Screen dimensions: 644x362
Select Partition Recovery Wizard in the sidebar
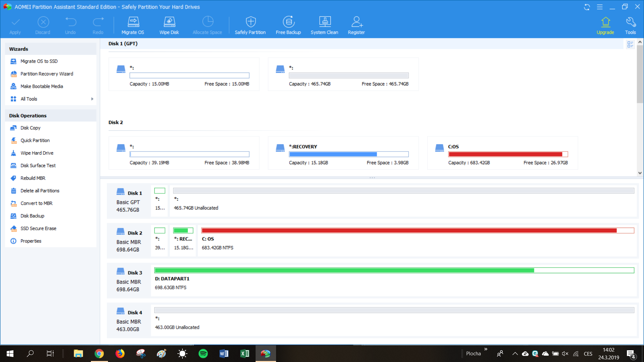(47, 74)
